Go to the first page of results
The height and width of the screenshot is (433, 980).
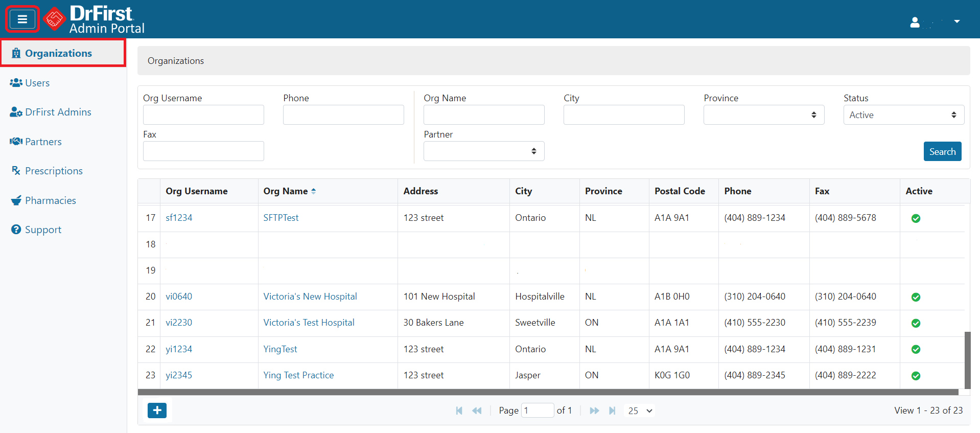(459, 411)
